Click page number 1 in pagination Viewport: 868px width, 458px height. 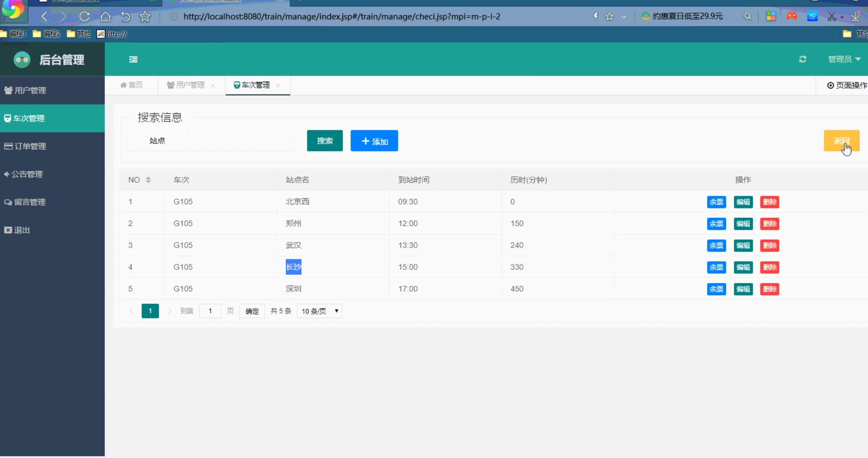click(x=150, y=311)
